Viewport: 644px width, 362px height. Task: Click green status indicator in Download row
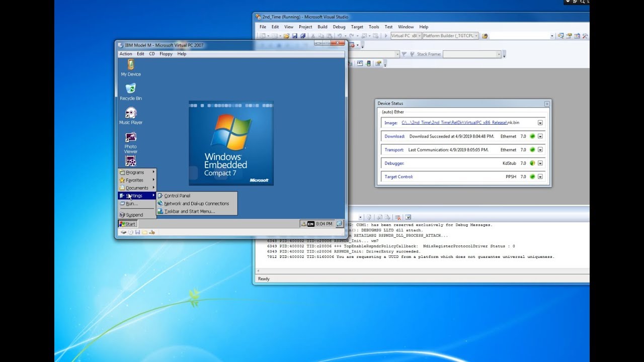click(x=532, y=136)
